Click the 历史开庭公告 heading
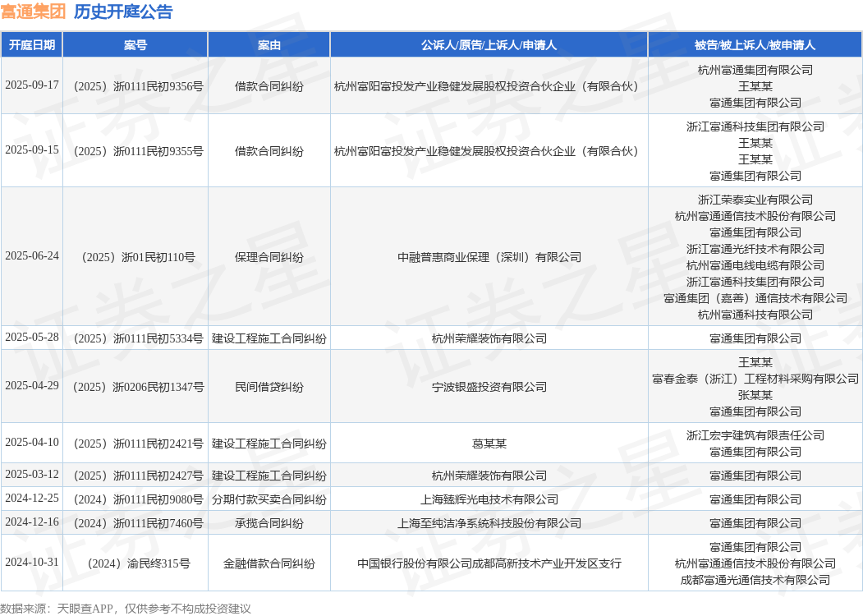 [x=123, y=11]
